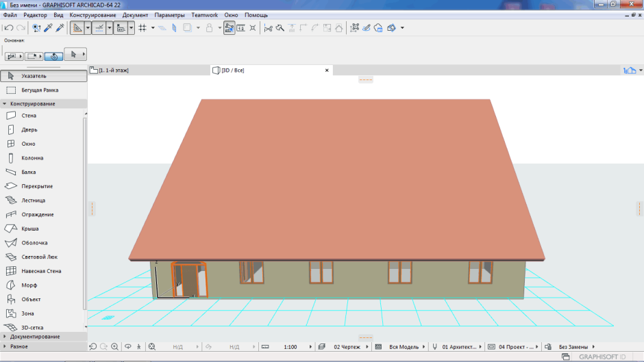Screen dimensions: 644x362
Task: Click the element dimensions 1.2 icon
Action: click(240, 28)
